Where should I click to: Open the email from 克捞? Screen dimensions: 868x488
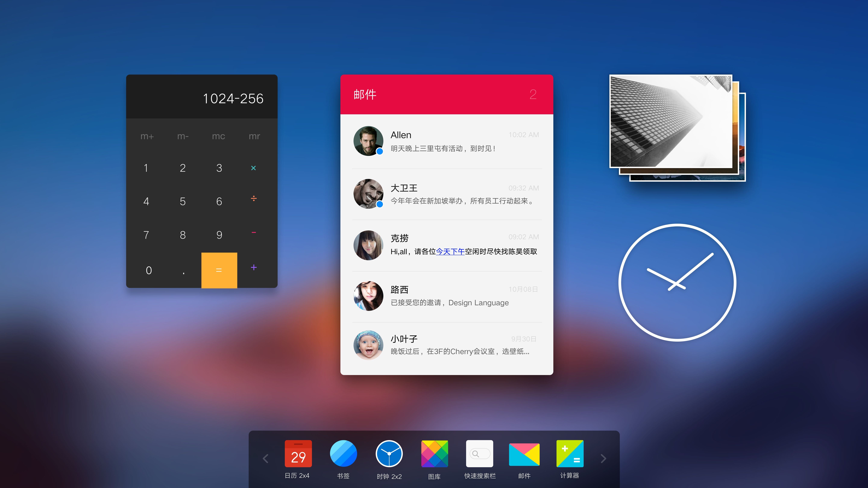[447, 246]
